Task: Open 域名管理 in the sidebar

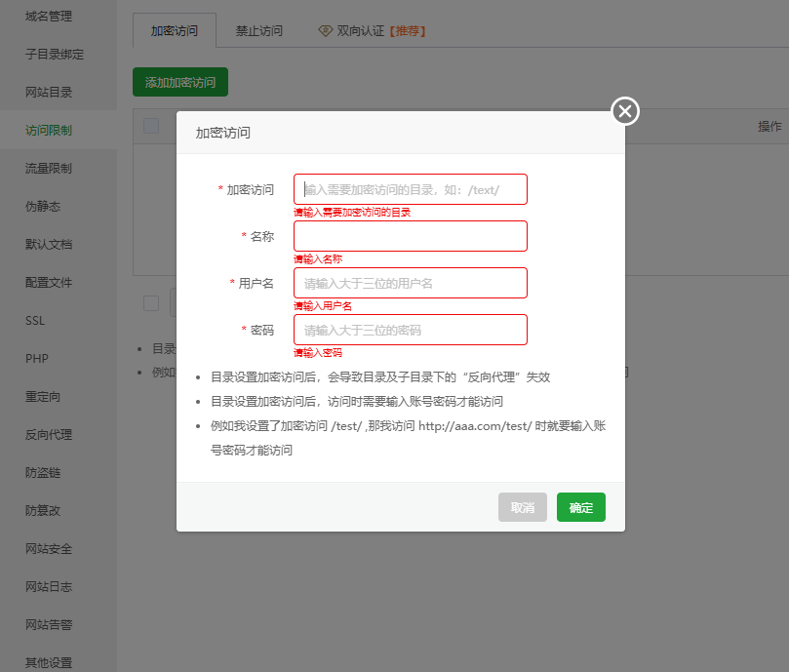Action: (x=49, y=17)
